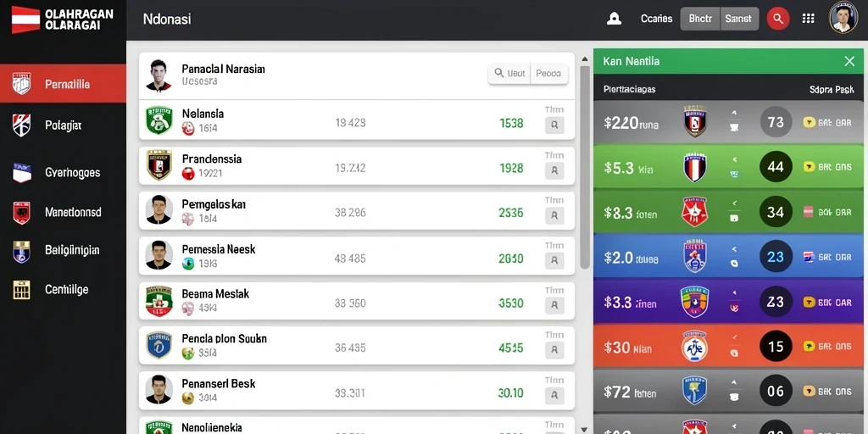
Task: Open the Polagiat sidebar item
Action: coord(63,125)
